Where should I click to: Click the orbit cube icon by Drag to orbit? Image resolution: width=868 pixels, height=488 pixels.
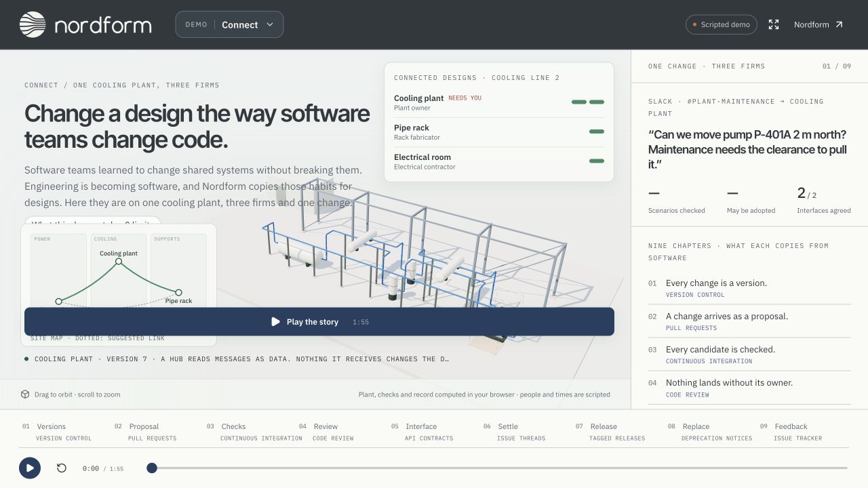(x=25, y=394)
